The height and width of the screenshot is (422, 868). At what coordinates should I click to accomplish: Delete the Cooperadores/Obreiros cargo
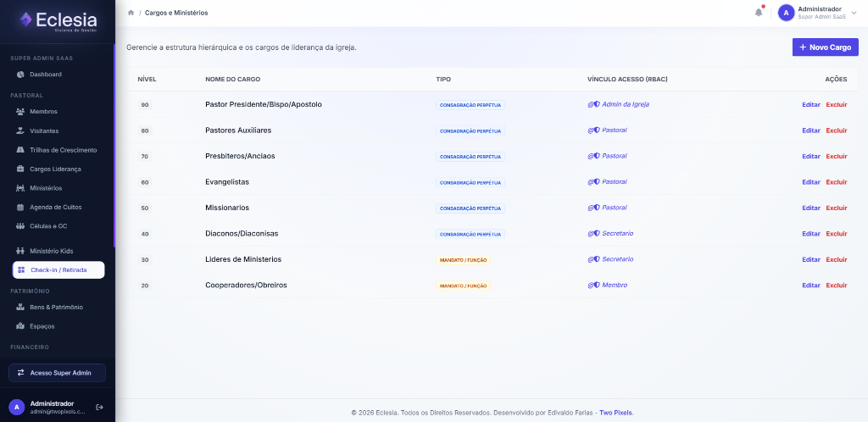837,286
